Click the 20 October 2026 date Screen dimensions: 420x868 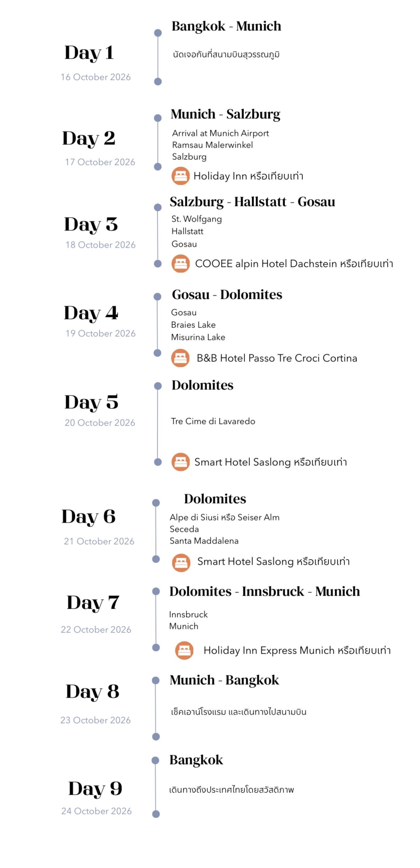pos(100,422)
